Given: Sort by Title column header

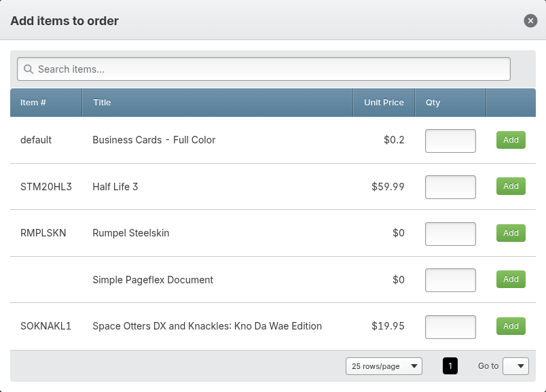Looking at the screenshot, I should click(x=217, y=103).
